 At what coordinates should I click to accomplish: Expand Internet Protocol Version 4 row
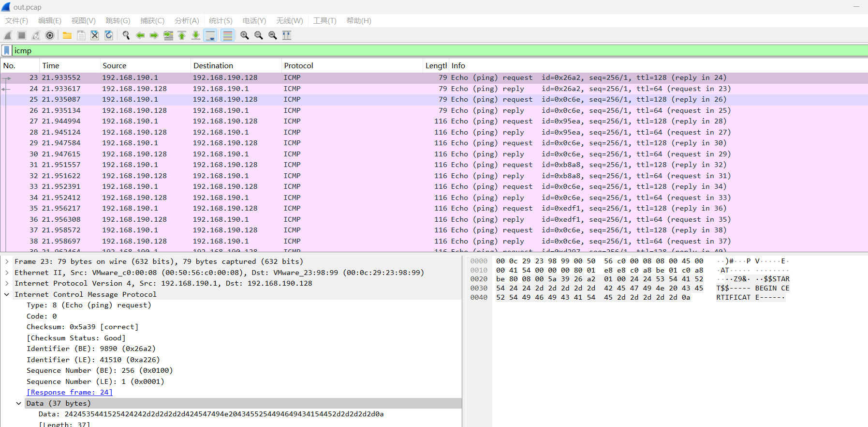(x=7, y=283)
